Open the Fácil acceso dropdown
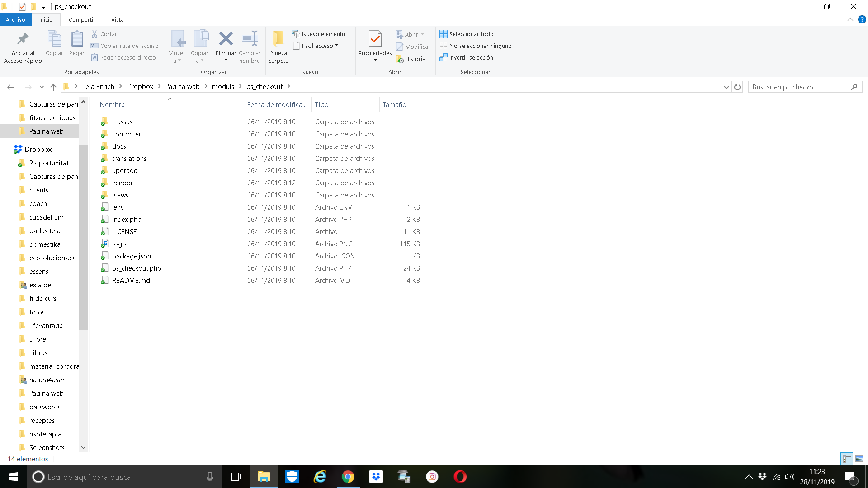 tap(337, 45)
